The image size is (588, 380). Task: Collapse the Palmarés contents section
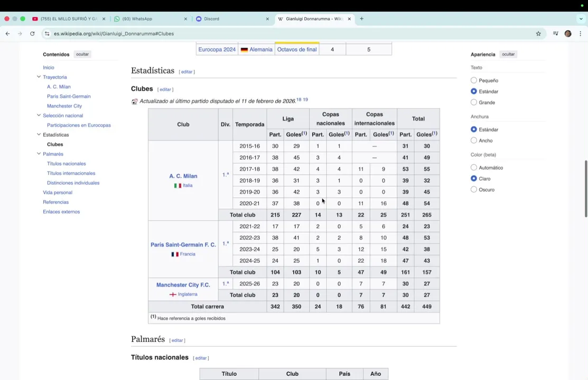pyautogui.click(x=39, y=154)
